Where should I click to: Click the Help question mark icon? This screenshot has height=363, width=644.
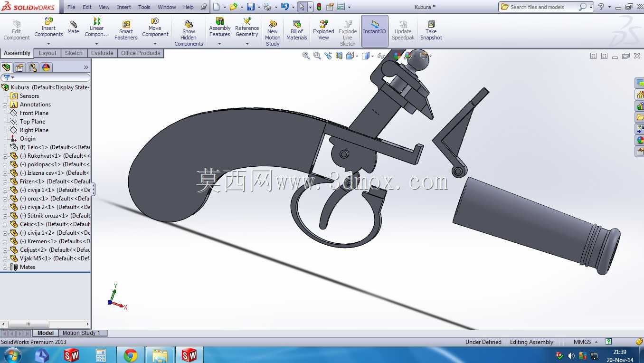click(601, 7)
